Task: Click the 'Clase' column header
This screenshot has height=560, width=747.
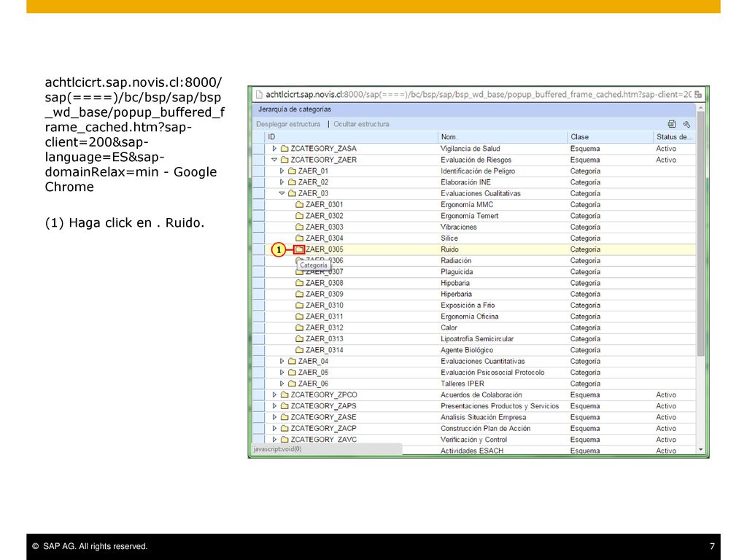Action: pyautogui.click(x=610, y=136)
